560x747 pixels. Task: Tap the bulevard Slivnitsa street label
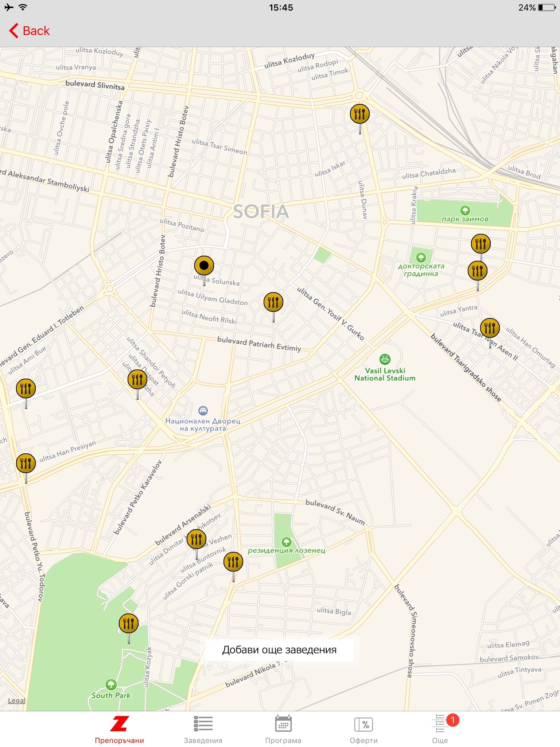[95, 85]
